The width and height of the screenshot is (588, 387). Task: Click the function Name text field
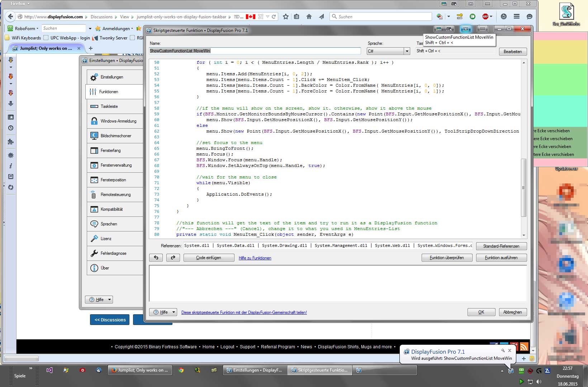pos(255,51)
